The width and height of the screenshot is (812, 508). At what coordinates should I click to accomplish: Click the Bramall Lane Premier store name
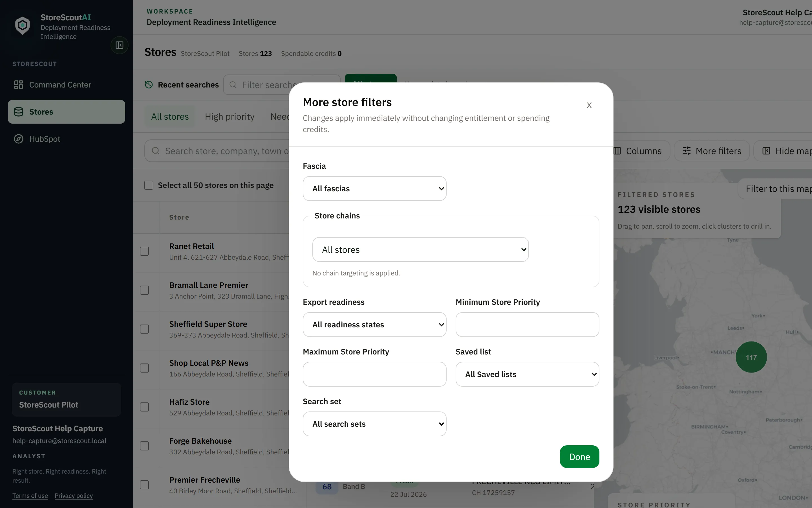pos(208,285)
